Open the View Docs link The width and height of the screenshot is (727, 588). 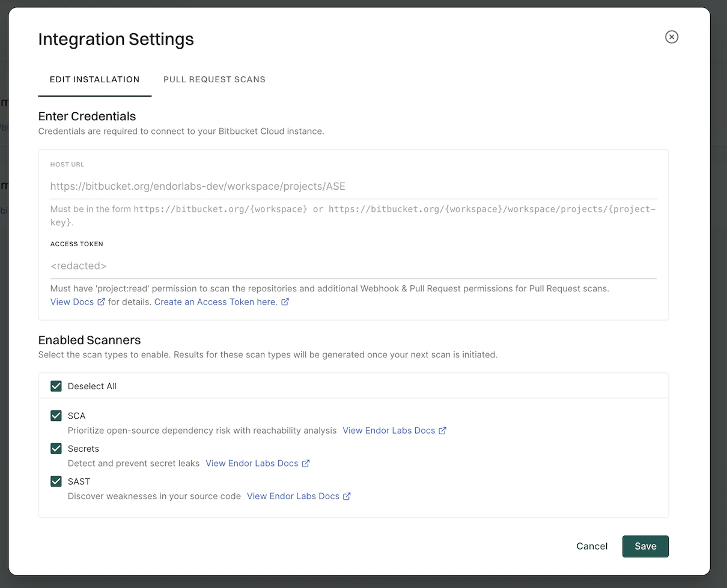71,302
